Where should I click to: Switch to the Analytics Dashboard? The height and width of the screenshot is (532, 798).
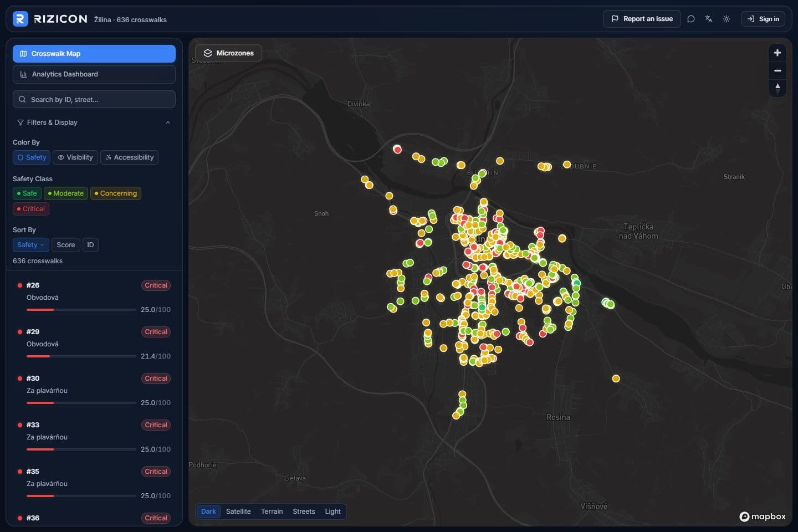(94, 74)
